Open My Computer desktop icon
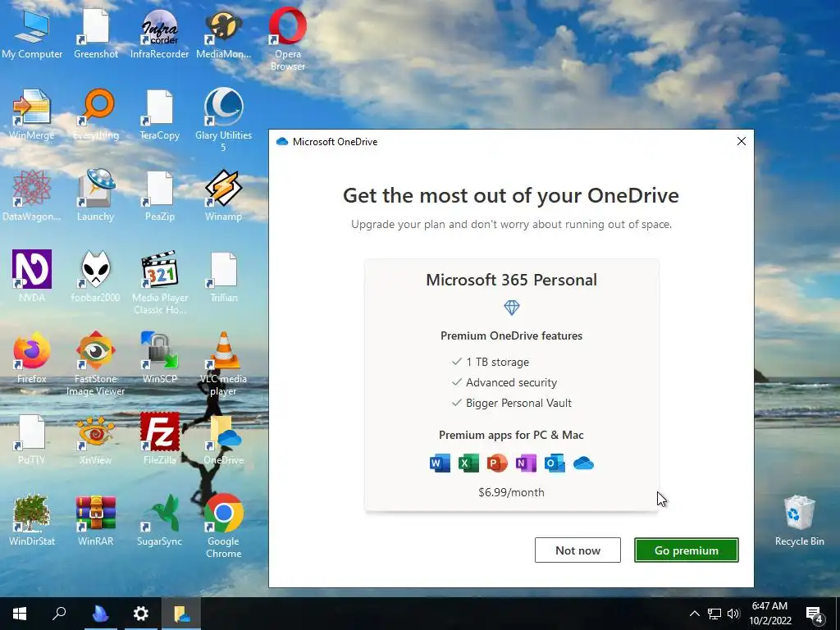This screenshot has width=840, height=630. coord(32,33)
